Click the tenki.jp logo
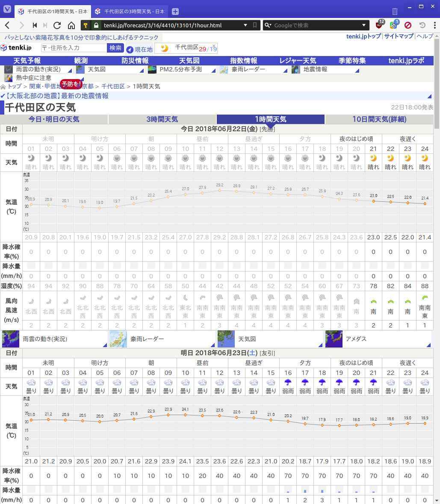This screenshot has width=440, height=504. coord(16,47)
